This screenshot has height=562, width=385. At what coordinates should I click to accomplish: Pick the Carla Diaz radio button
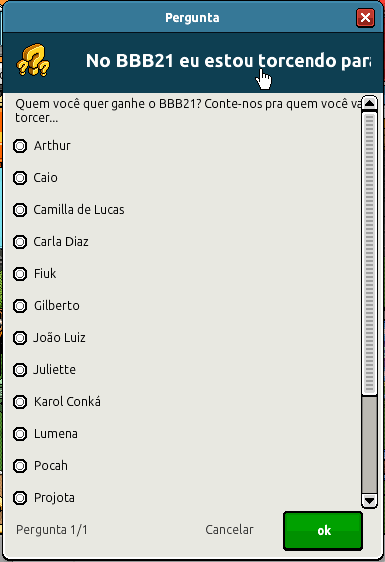tap(20, 242)
